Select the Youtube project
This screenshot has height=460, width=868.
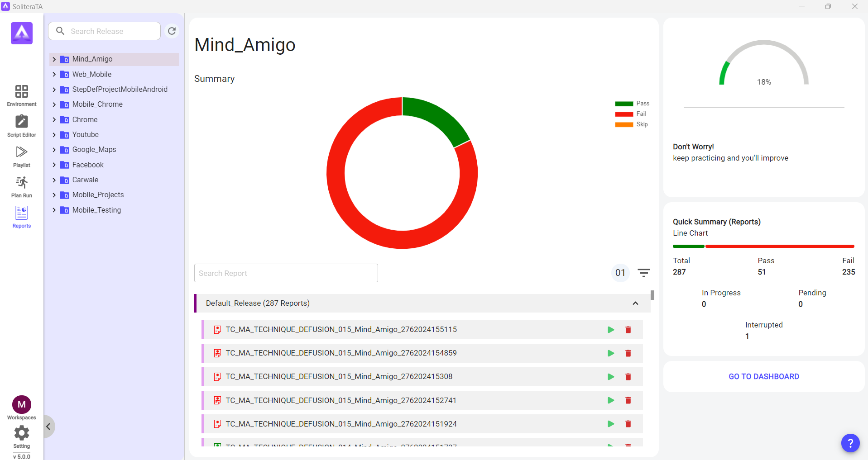(86, 135)
